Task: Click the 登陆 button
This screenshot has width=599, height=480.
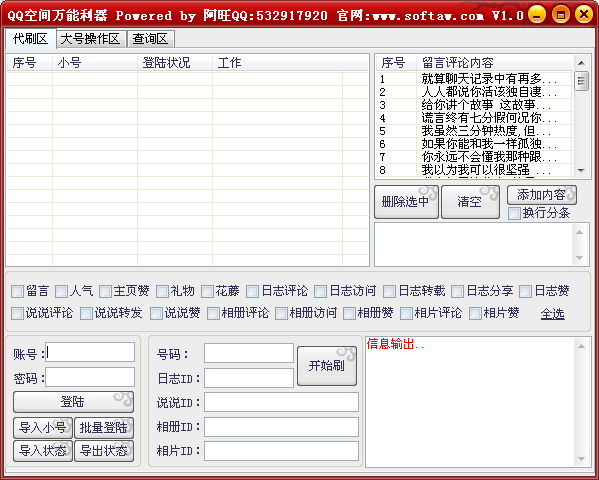Action: [x=73, y=402]
